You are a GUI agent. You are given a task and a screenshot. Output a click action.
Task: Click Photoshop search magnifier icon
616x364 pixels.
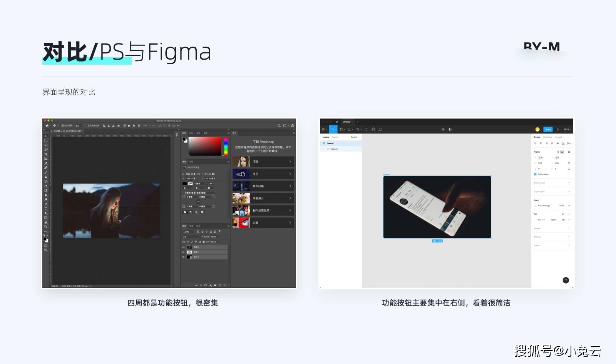click(x=280, y=125)
